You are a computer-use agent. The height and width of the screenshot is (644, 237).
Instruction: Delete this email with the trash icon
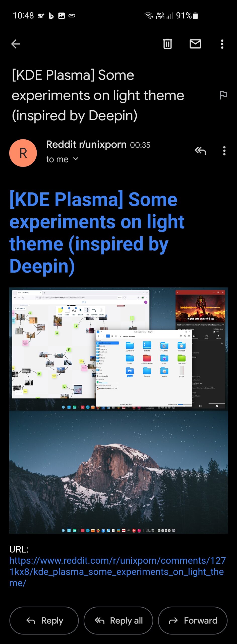coord(167,44)
